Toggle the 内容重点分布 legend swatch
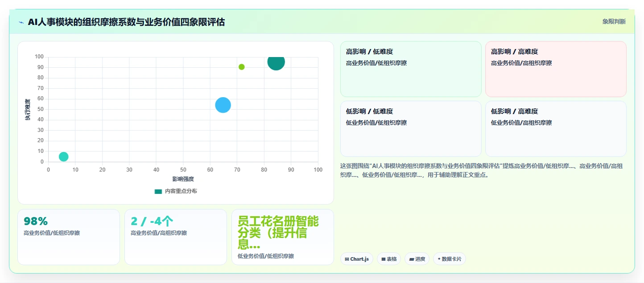Viewport: 644px width, 283px height. 158,191
